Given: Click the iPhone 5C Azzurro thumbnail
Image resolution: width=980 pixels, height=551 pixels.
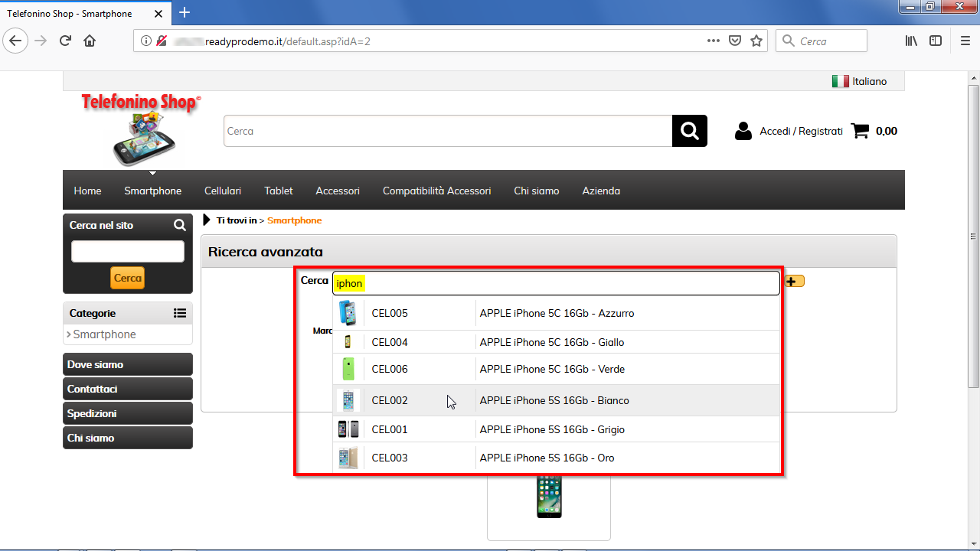Looking at the screenshot, I should [x=348, y=313].
